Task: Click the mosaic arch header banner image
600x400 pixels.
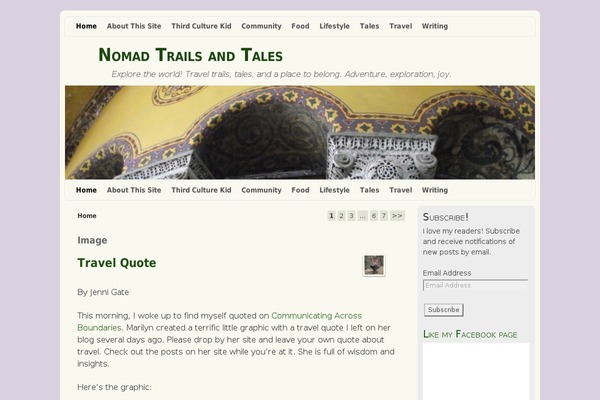Action: click(300, 132)
